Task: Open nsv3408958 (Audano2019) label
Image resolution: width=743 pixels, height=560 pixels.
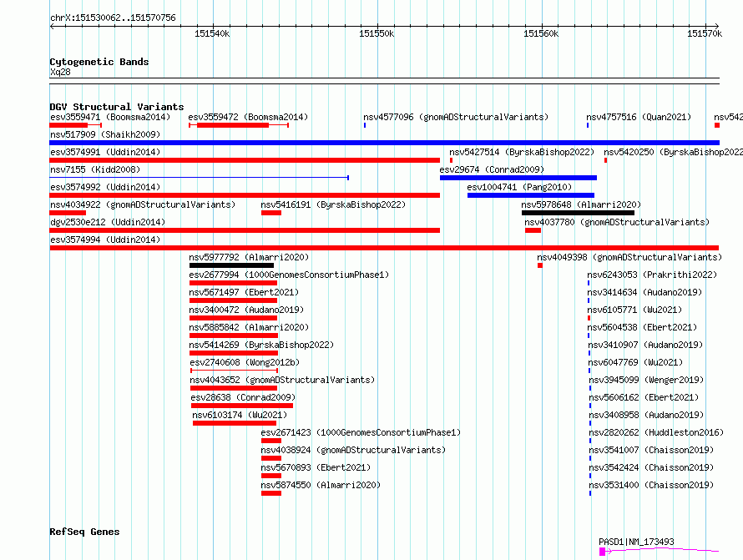Action: point(646,415)
